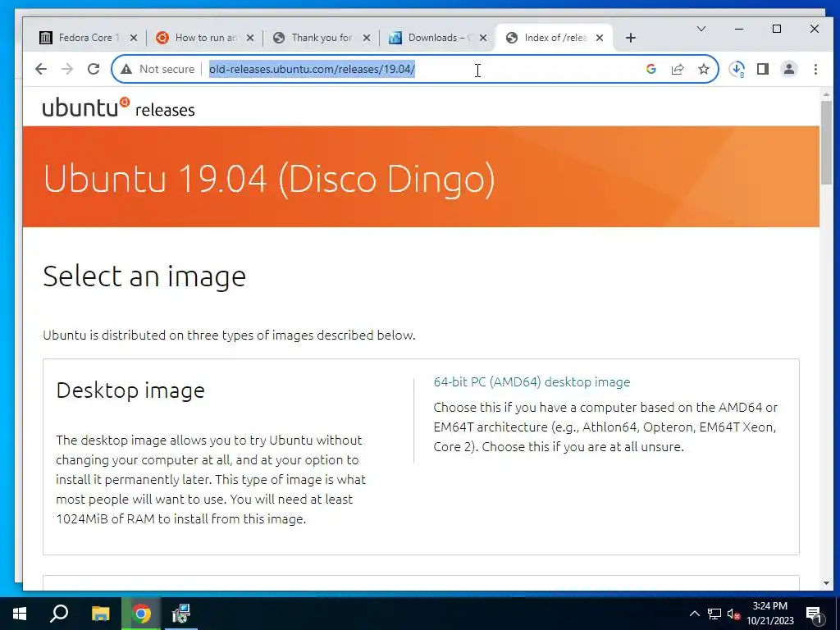Close the Index of /releases tab
This screenshot has height=630, width=840.
tap(600, 38)
